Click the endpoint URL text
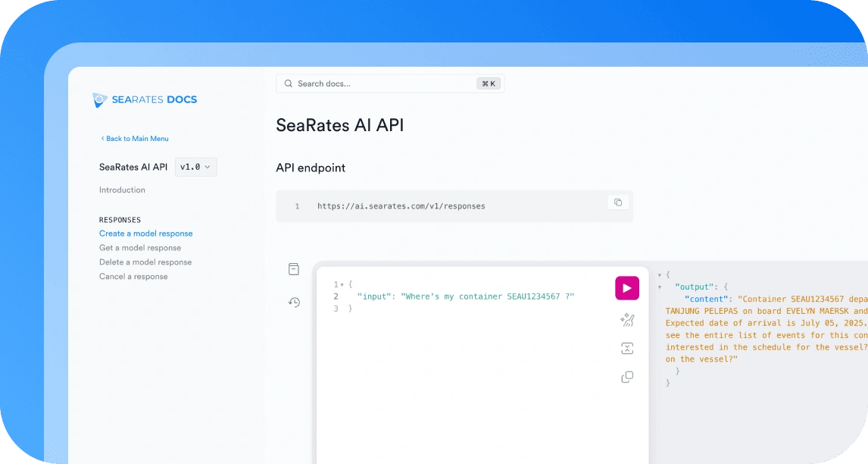 point(401,206)
